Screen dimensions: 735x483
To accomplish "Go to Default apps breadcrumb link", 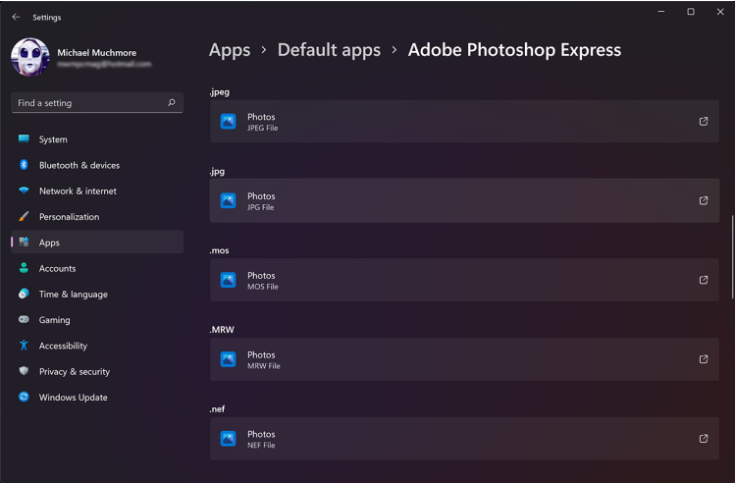I will click(329, 50).
